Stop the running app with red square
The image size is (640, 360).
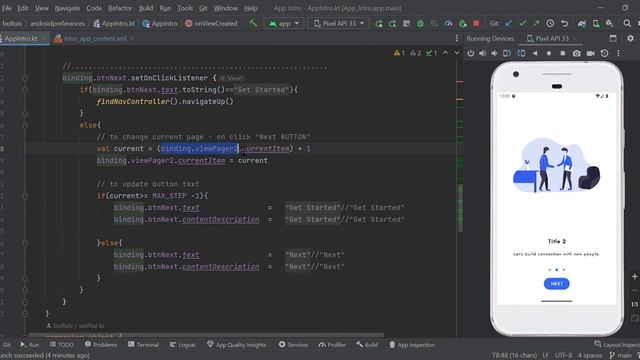point(476,23)
